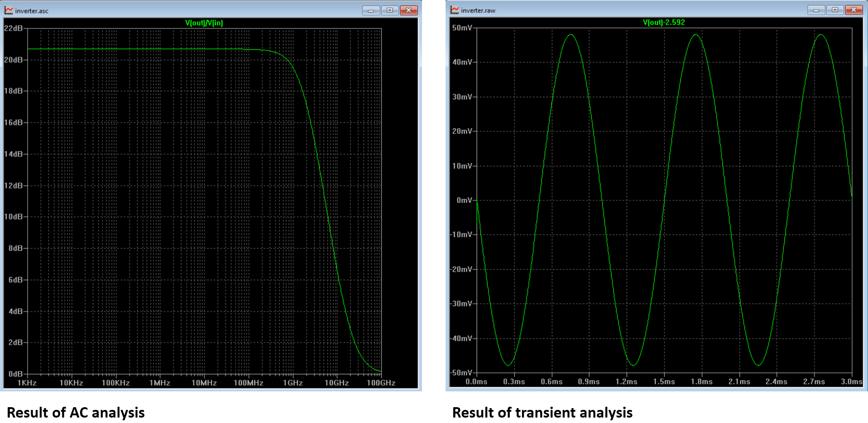Click the 12dB axis label
The height and width of the screenshot is (423, 868).
click(14, 186)
